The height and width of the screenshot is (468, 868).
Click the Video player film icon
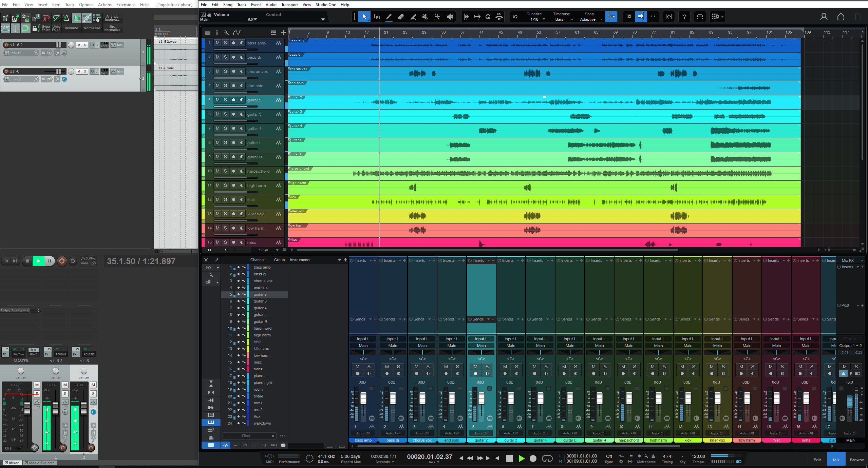click(700, 17)
